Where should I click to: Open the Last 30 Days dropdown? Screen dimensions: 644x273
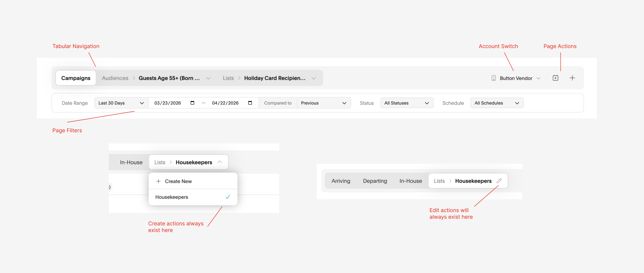[x=121, y=103]
